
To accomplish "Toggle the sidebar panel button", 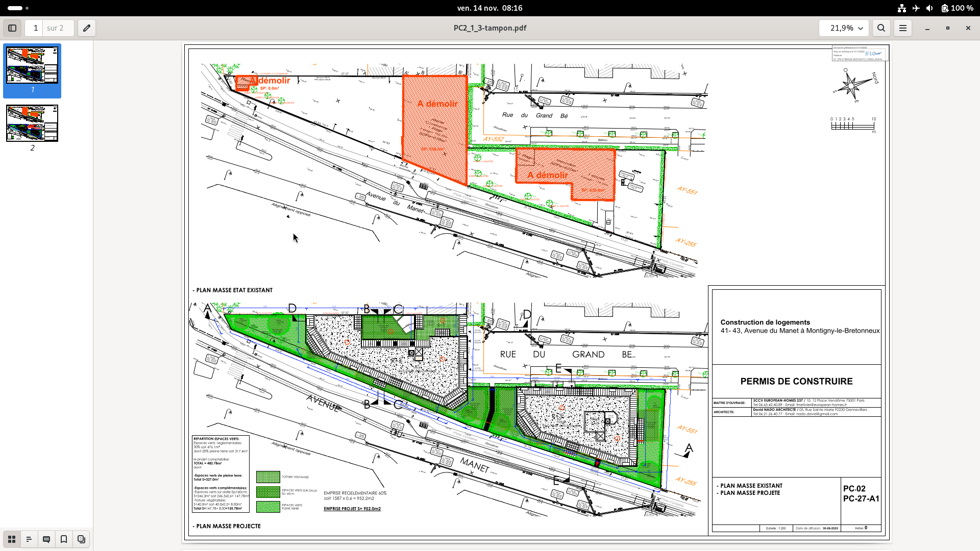I will pos(12,28).
